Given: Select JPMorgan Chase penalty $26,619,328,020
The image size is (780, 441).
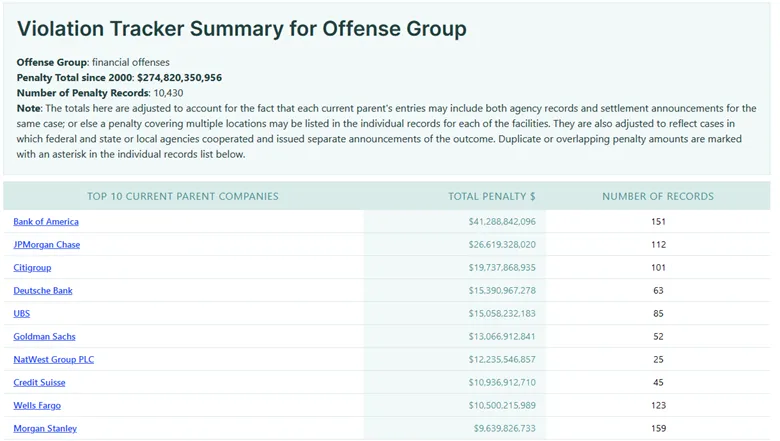Looking at the screenshot, I should click(502, 245).
